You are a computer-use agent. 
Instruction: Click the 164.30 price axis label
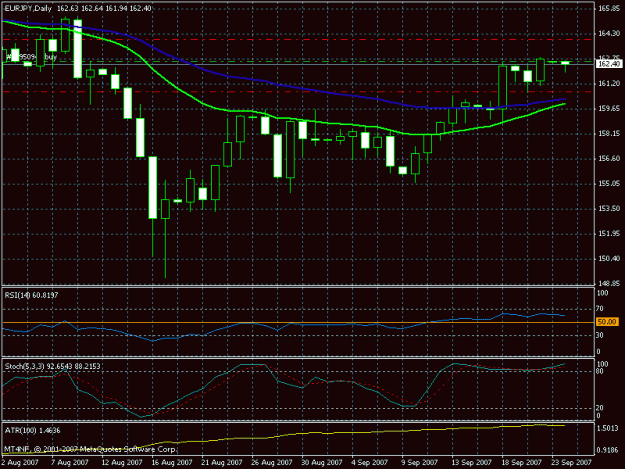tap(609, 33)
